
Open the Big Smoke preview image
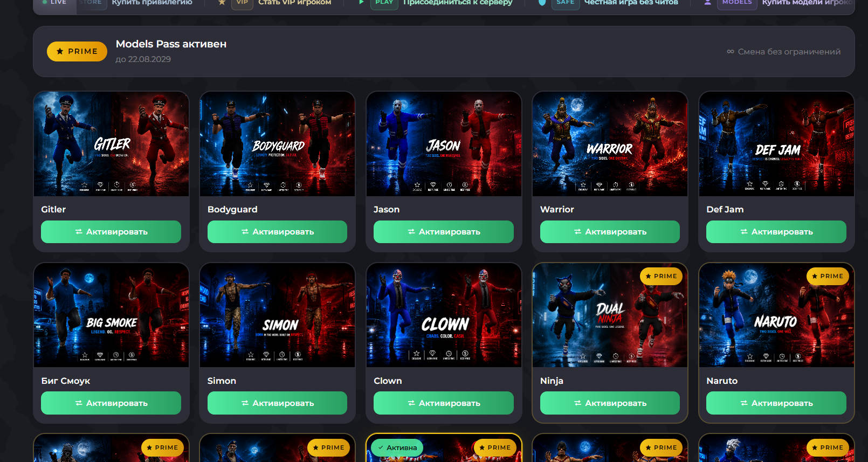[x=111, y=315]
